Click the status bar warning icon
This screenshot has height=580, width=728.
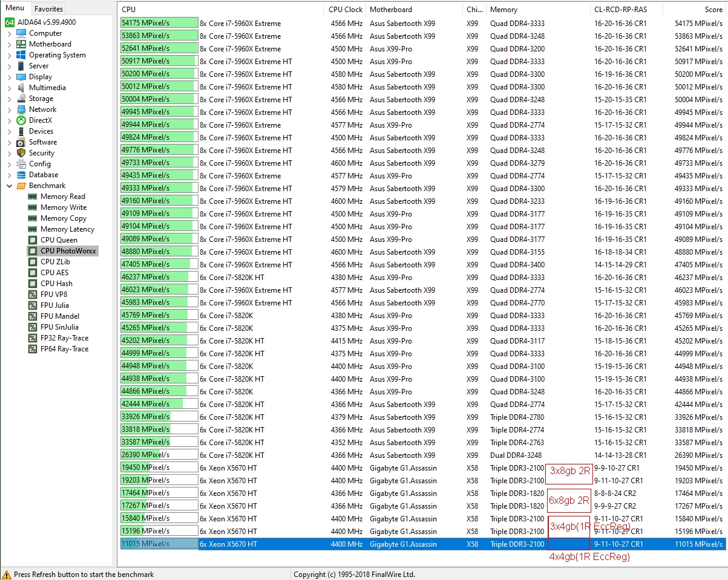(x=7, y=575)
